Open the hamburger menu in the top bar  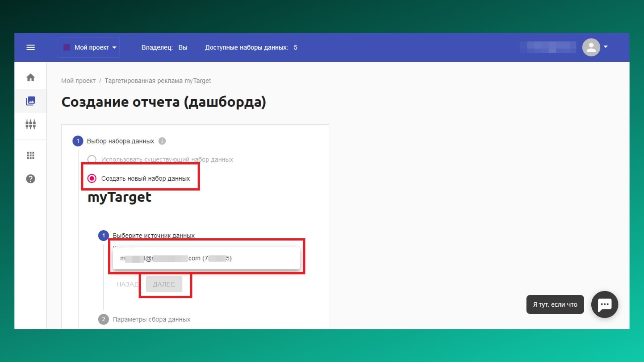31,47
